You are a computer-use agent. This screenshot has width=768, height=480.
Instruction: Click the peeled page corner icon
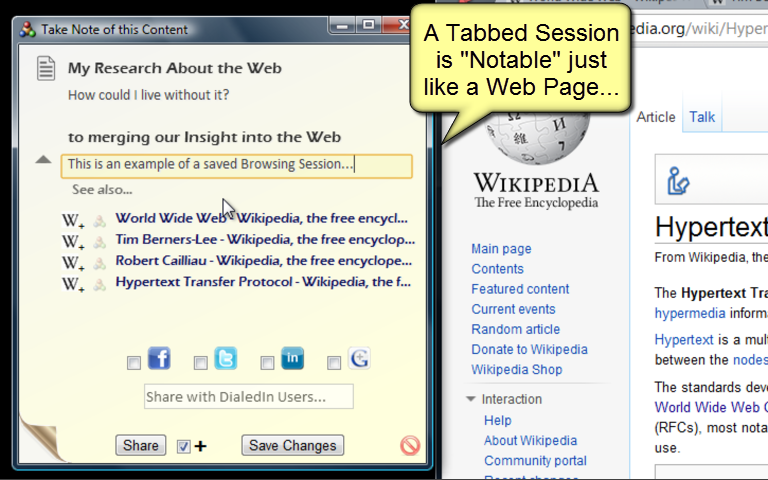[x=41, y=438]
